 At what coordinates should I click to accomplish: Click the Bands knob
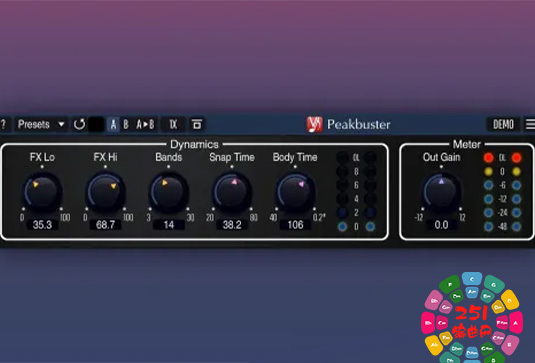pos(169,191)
